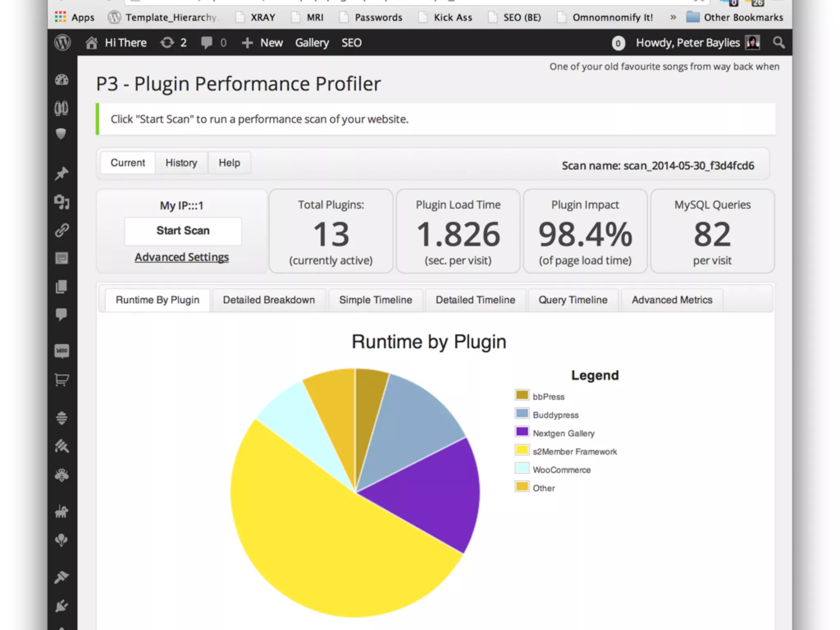Screen dimensions: 840x630
Task: Open the Passwords bookmark
Action: (x=371, y=17)
